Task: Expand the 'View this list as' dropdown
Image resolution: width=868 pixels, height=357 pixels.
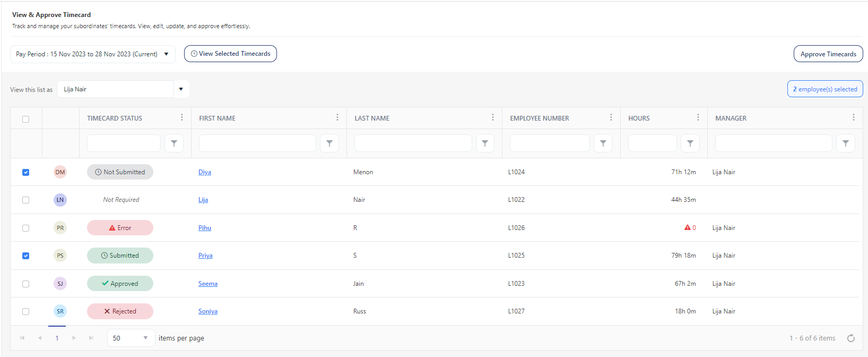Action: (181, 89)
